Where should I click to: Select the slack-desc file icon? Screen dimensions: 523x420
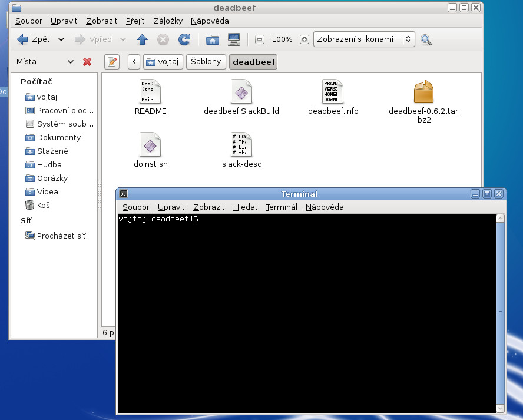tap(241, 145)
